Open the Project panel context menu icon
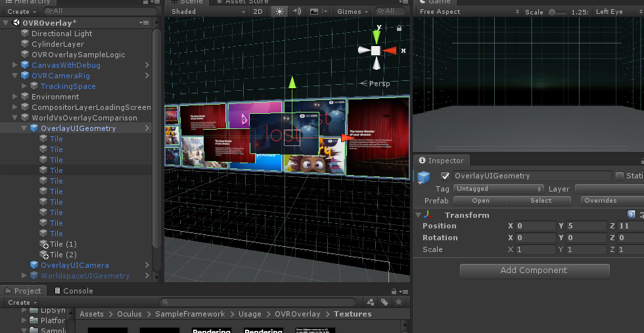The height and width of the screenshot is (333, 644). click(x=404, y=292)
